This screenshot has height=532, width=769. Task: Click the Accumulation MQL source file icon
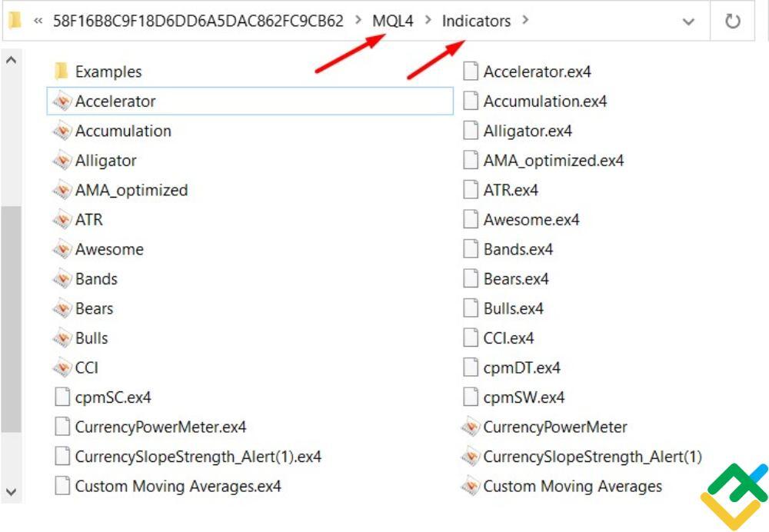click(62, 131)
